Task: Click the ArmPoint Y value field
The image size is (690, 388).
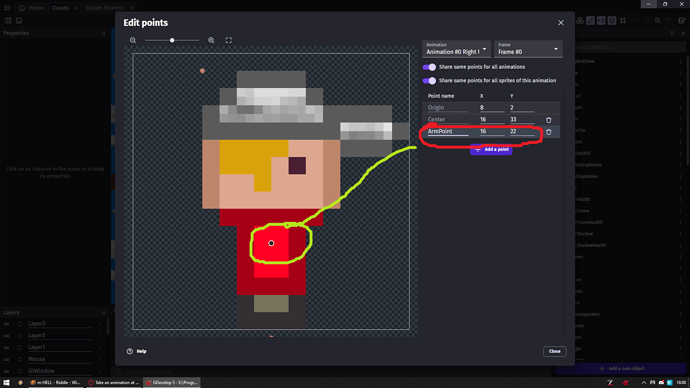Action: coord(522,132)
